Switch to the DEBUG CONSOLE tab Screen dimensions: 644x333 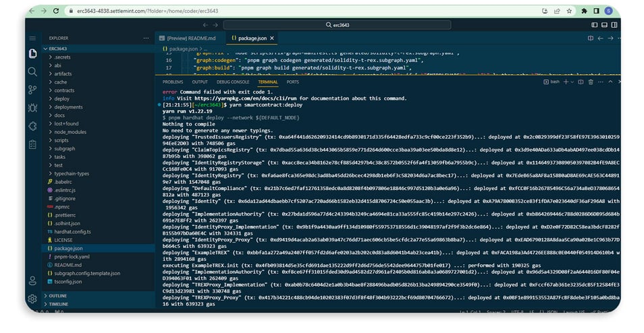point(233,82)
